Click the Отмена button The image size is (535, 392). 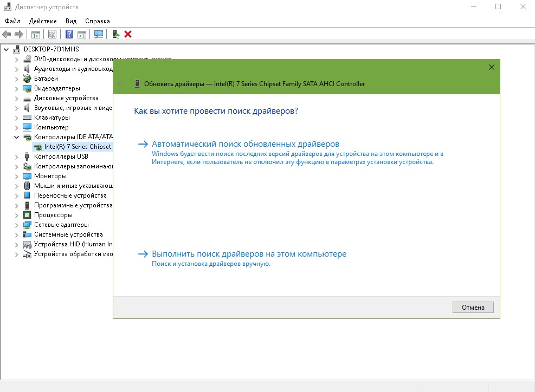pos(473,307)
